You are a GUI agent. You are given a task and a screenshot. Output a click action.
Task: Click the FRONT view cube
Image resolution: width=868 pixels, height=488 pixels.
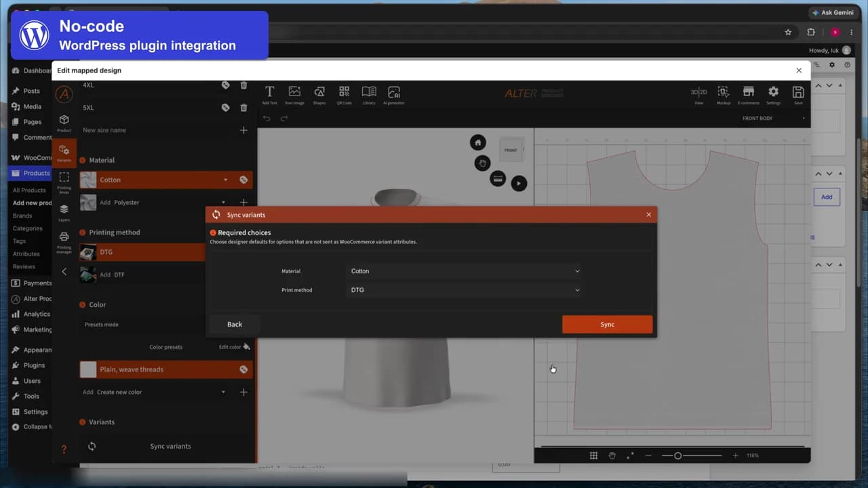pos(511,150)
